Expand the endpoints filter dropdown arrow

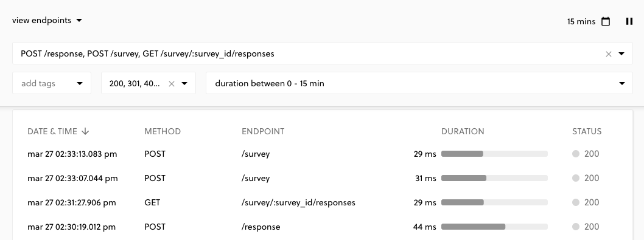[x=621, y=53]
